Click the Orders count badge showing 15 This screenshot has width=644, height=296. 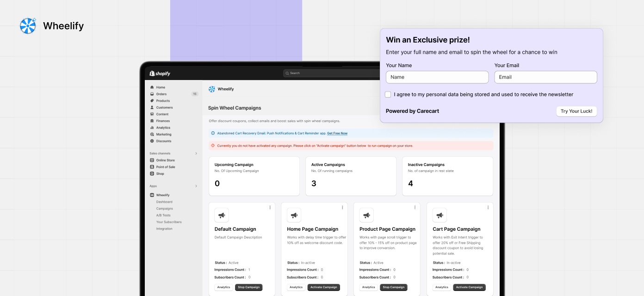coord(195,94)
